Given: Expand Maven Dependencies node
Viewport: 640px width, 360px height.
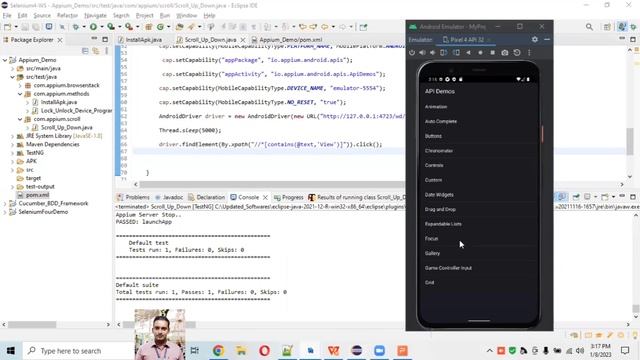Looking at the screenshot, I should pyautogui.click(x=13, y=144).
